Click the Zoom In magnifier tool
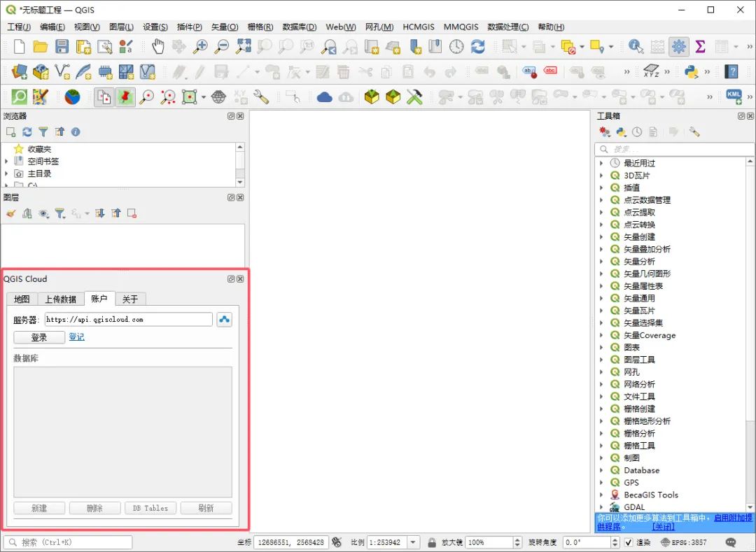756x552 pixels. [200, 47]
